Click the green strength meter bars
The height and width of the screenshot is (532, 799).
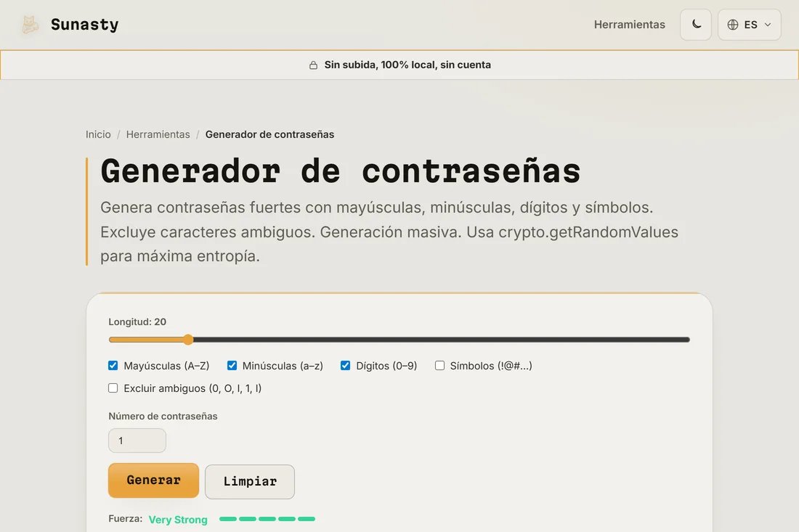point(267,519)
